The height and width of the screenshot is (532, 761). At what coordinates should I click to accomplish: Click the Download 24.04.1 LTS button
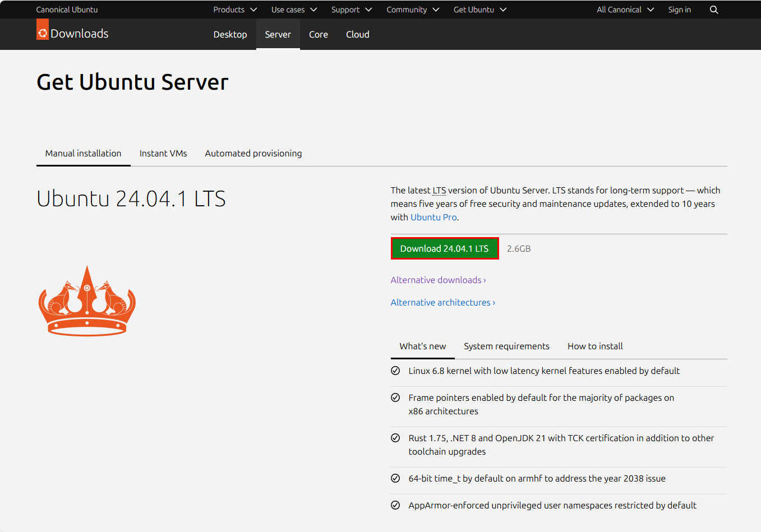445,248
